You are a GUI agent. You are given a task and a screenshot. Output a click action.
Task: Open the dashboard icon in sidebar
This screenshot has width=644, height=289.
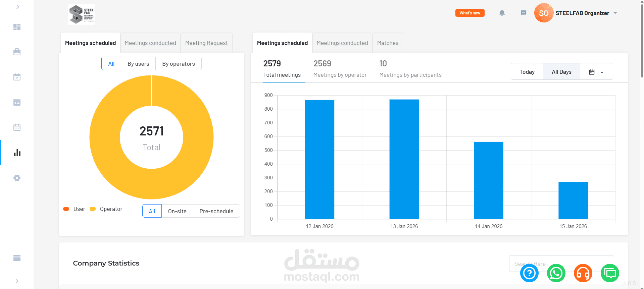pos(17,27)
